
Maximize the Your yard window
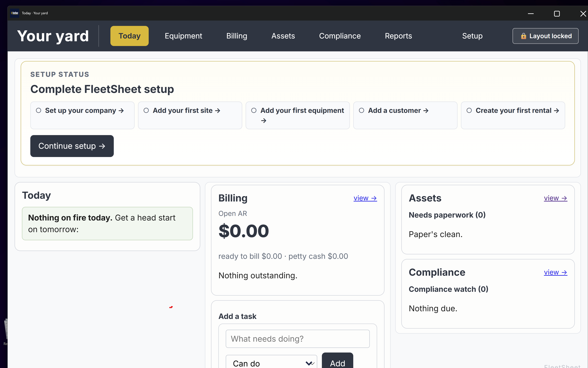point(557,14)
